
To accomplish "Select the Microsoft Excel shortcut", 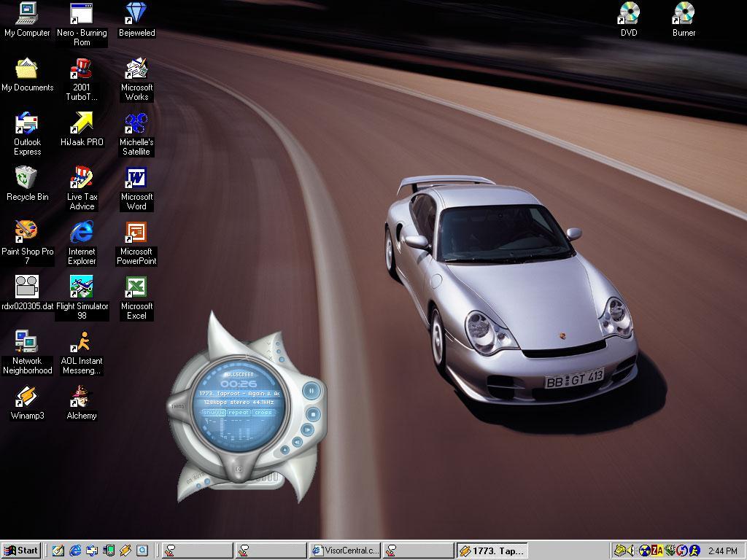I will point(136,287).
